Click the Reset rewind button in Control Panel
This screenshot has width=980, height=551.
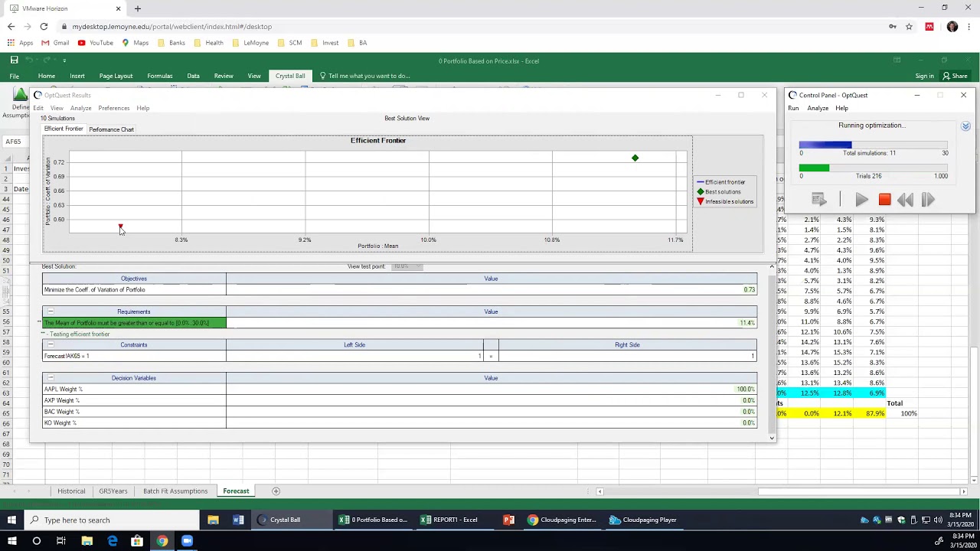coord(906,200)
